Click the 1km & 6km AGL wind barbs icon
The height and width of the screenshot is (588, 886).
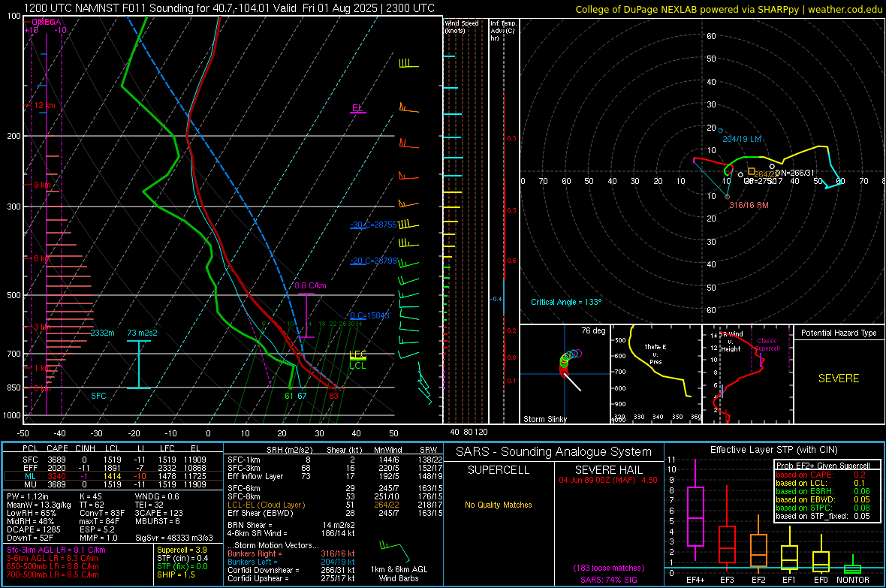(396, 552)
